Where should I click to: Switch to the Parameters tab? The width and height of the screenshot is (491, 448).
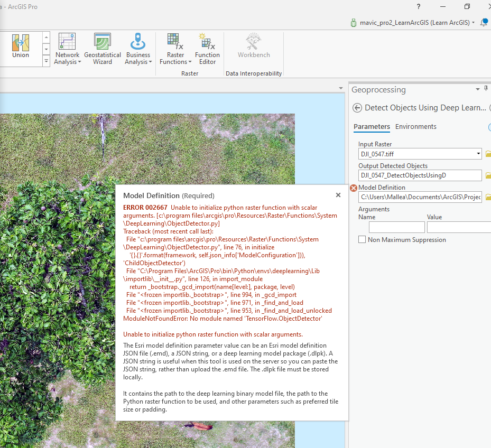[372, 126]
